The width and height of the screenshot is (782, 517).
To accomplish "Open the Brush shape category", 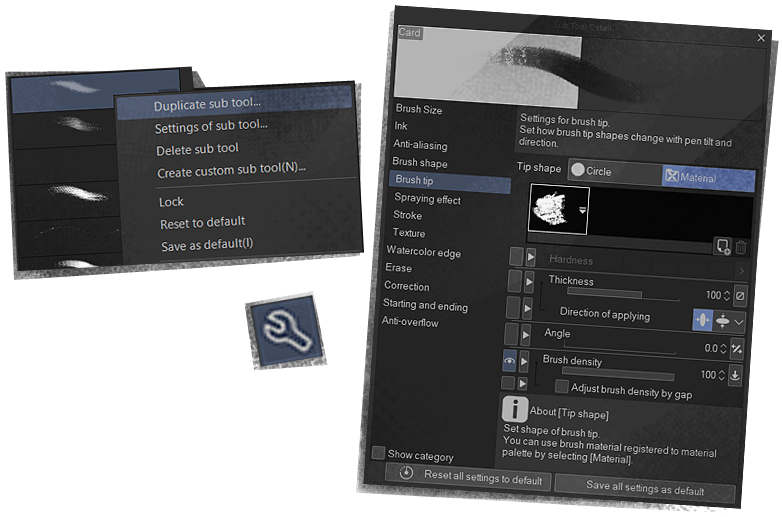I will point(420,162).
